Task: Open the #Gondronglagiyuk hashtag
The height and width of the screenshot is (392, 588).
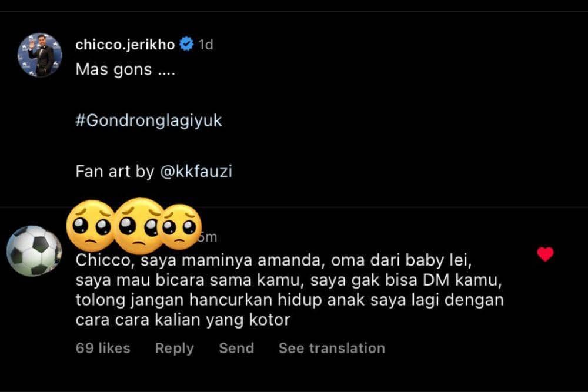Action: tap(149, 121)
